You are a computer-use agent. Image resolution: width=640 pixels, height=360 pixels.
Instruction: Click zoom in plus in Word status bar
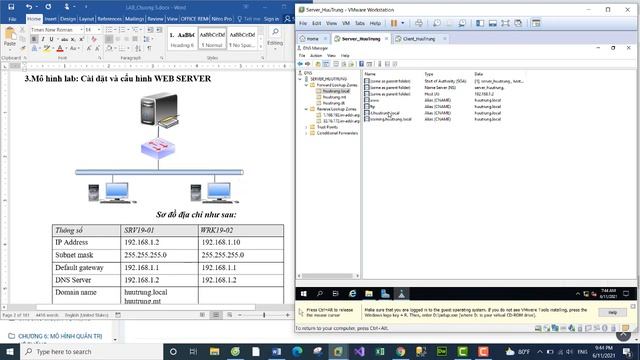(x=288, y=315)
